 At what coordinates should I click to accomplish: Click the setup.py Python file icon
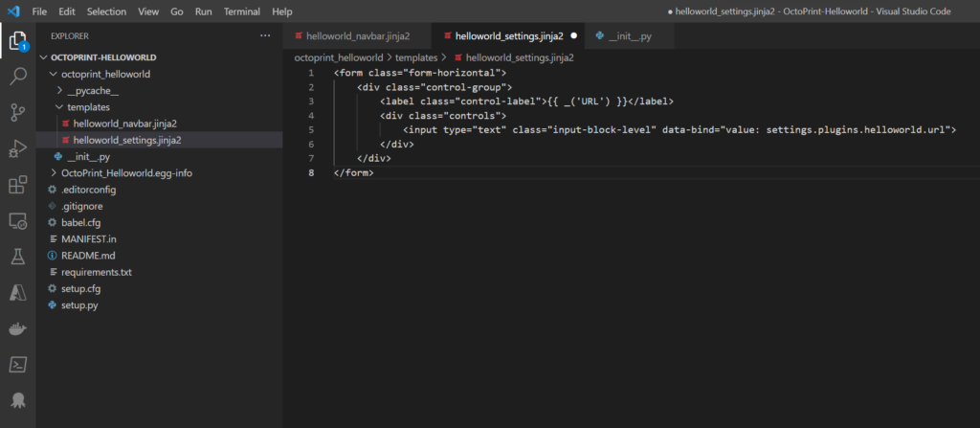(x=53, y=306)
